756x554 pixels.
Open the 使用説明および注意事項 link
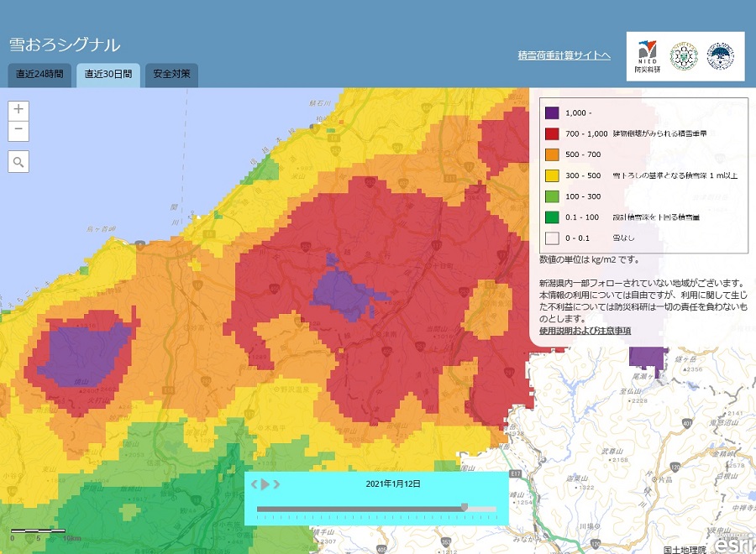pyautogui.click(x=585, y=331)
